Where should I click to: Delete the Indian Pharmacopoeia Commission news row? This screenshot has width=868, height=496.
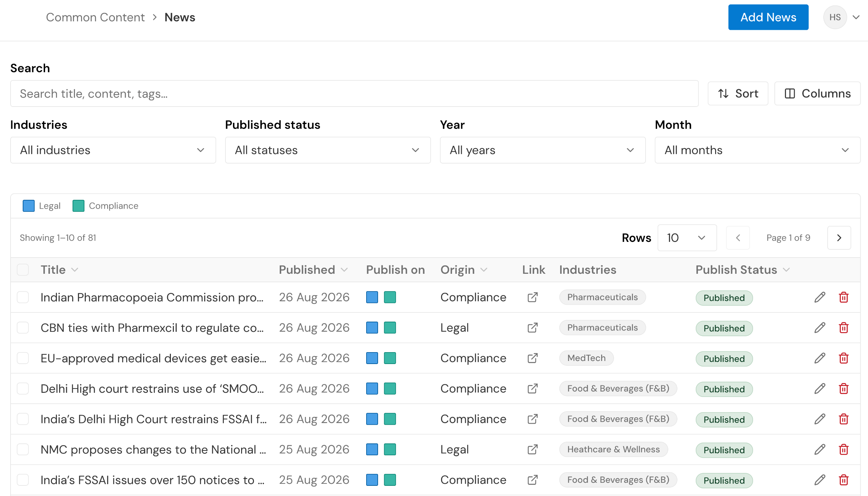tap(844, 297)
